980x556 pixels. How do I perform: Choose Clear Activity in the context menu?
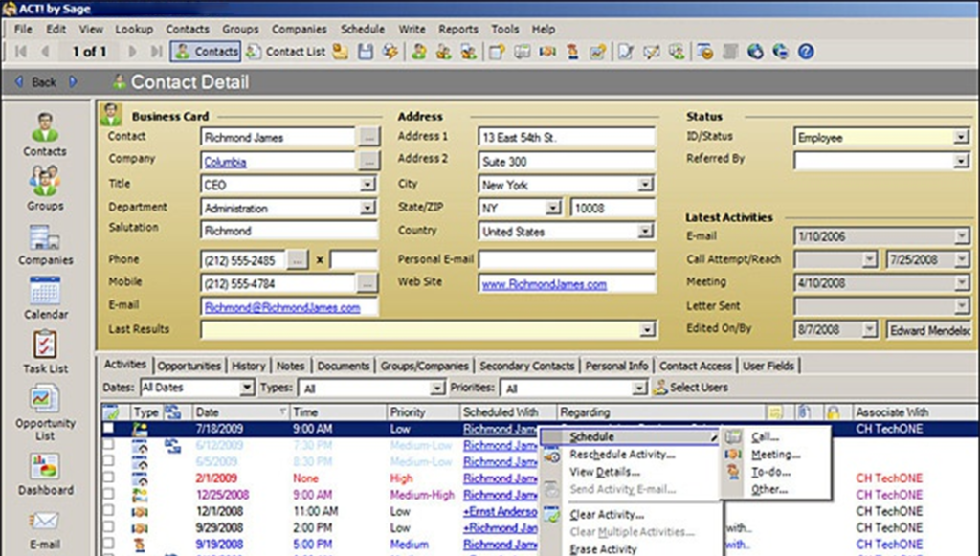(606, 515)
